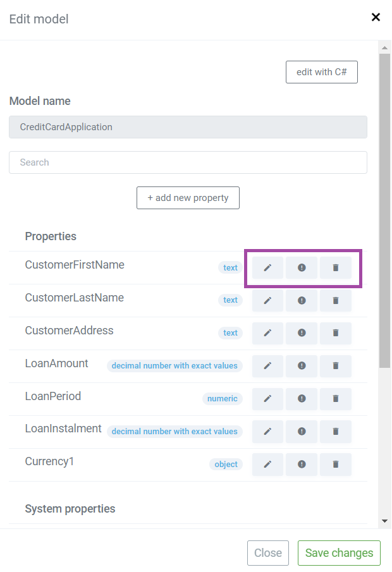
Task: Delete the CustomerLastName property trash icon
Action: point(336,300)
